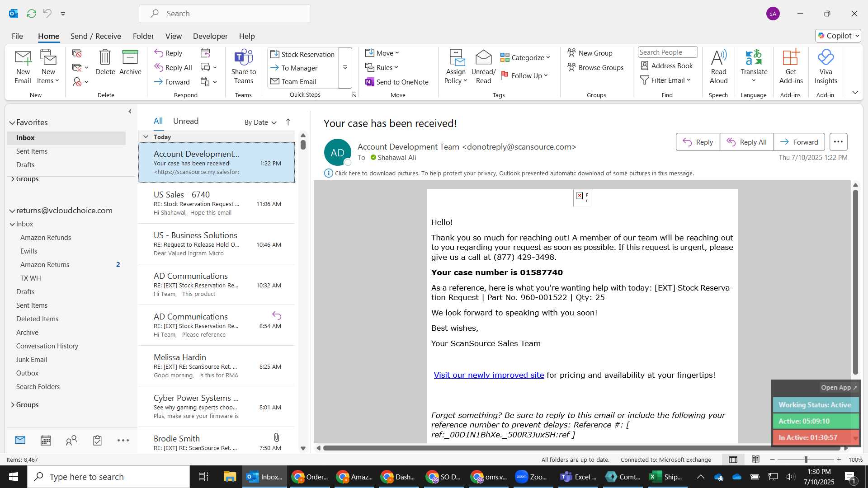Open the Tasks clipboard icon

[x=97, y=440]
